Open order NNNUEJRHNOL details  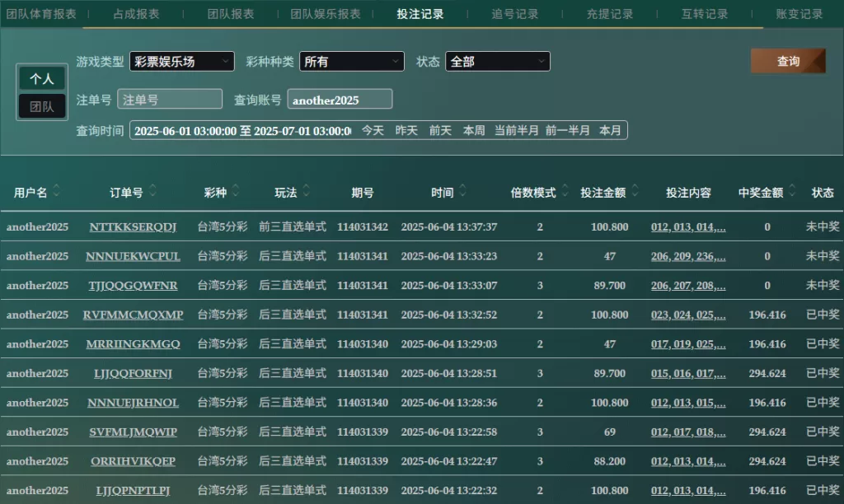[133, 403]
